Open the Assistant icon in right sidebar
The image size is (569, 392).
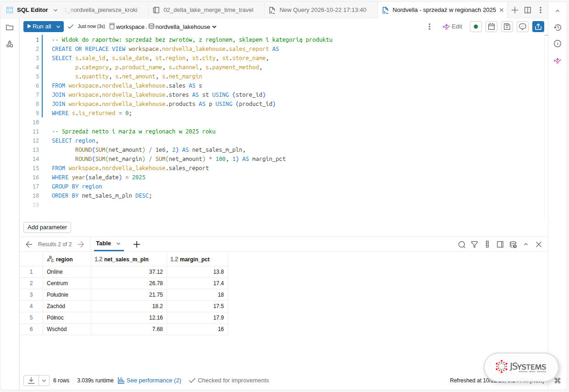tap(558, 60)
